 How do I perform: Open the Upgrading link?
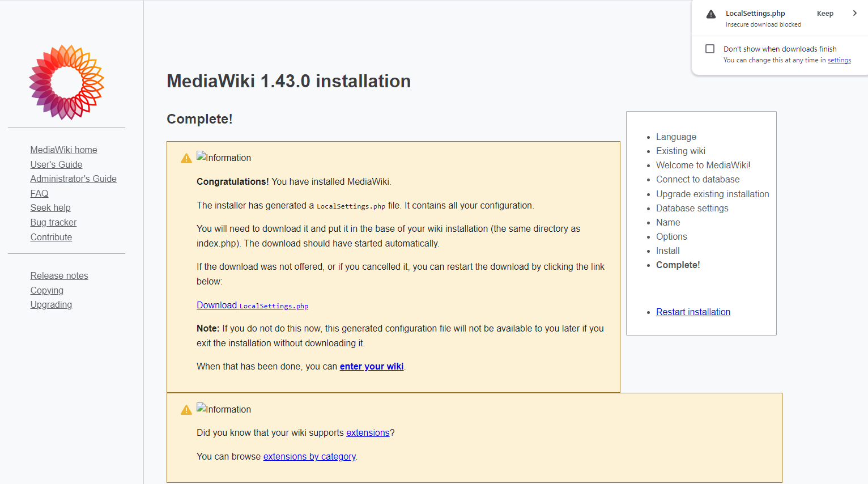(51, 304)
